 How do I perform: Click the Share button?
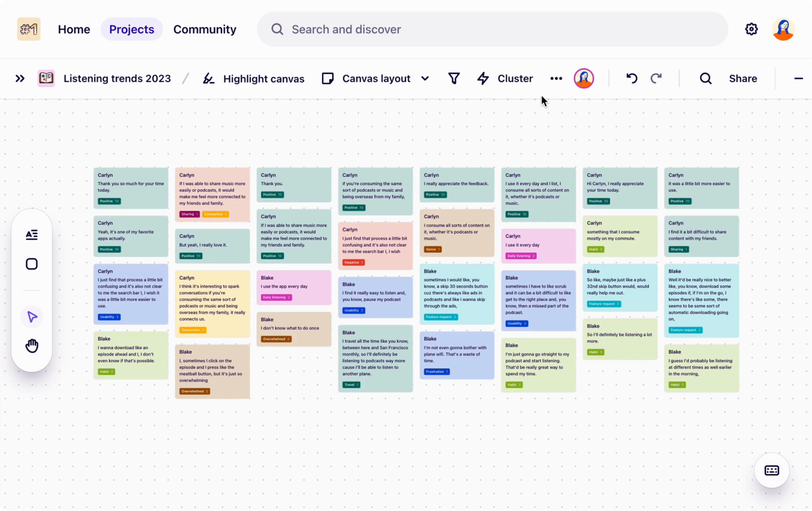743,78
